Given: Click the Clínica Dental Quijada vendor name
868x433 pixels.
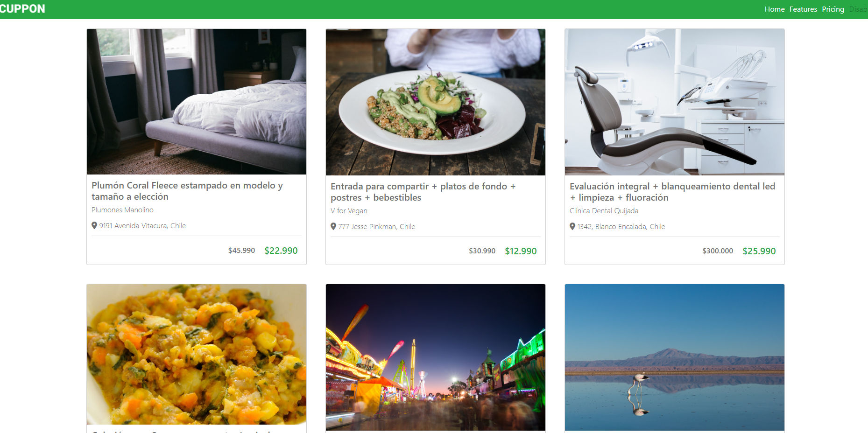Looking at the screenshot, I should click(x=604, y=211).
